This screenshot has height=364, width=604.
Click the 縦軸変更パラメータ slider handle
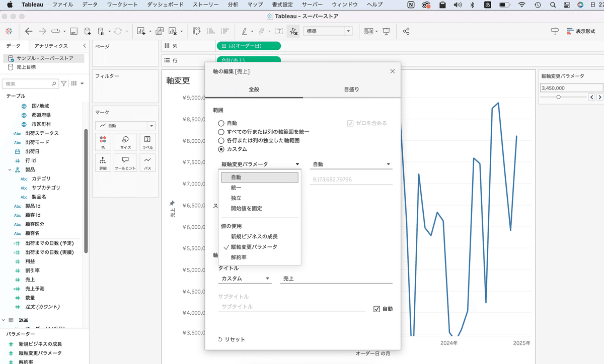tap(558, 97)
